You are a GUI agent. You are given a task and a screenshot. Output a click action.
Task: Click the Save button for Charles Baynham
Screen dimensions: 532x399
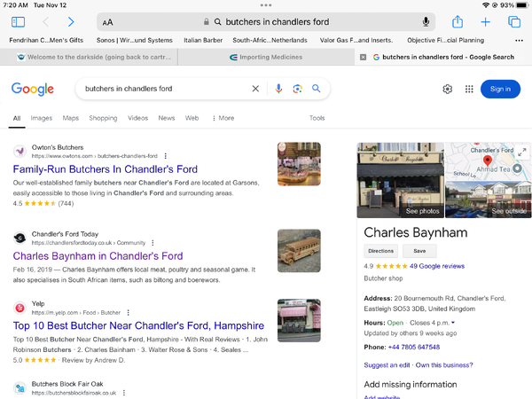click(x=419, y=251)
